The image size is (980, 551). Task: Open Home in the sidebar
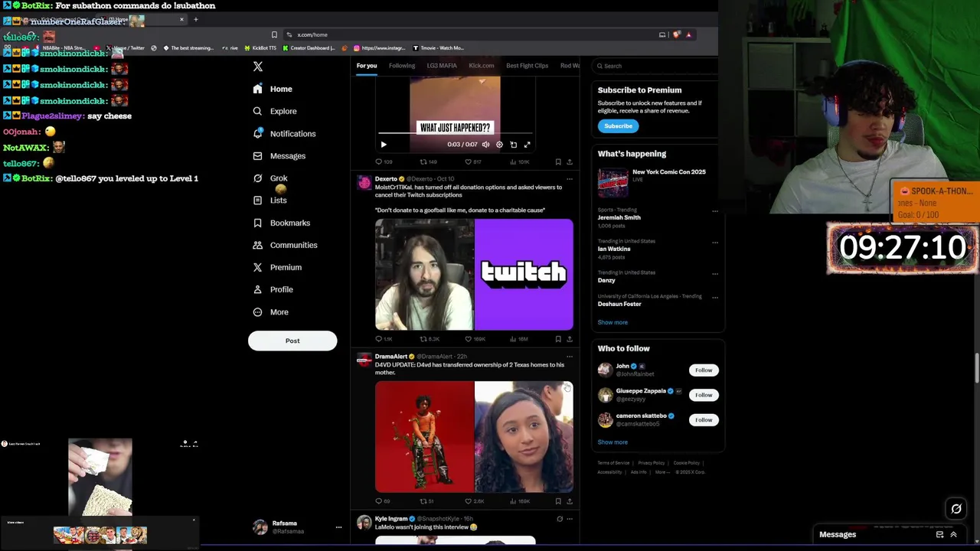point(273,89)
